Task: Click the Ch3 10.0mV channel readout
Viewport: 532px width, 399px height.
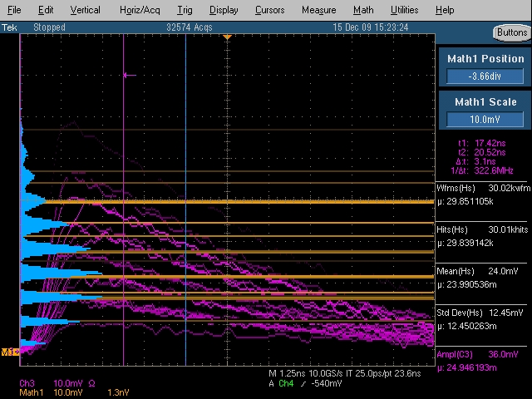Action: pos(57,383)
